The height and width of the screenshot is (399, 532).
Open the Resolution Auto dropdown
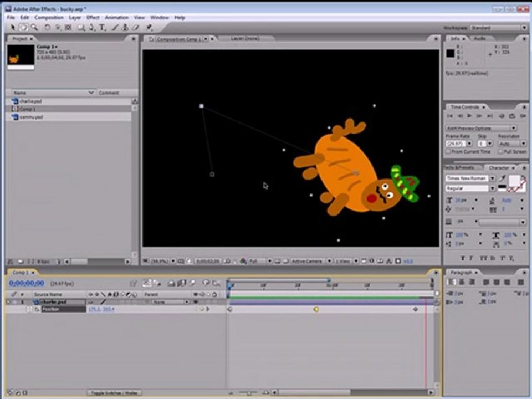512,144
